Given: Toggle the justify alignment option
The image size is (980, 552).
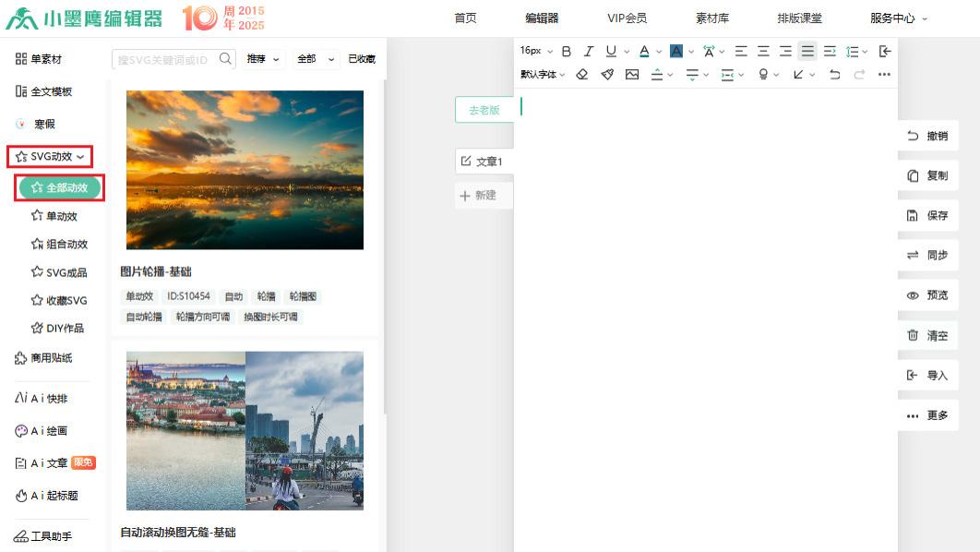Looking at the screenshot, I should point(807,52).
